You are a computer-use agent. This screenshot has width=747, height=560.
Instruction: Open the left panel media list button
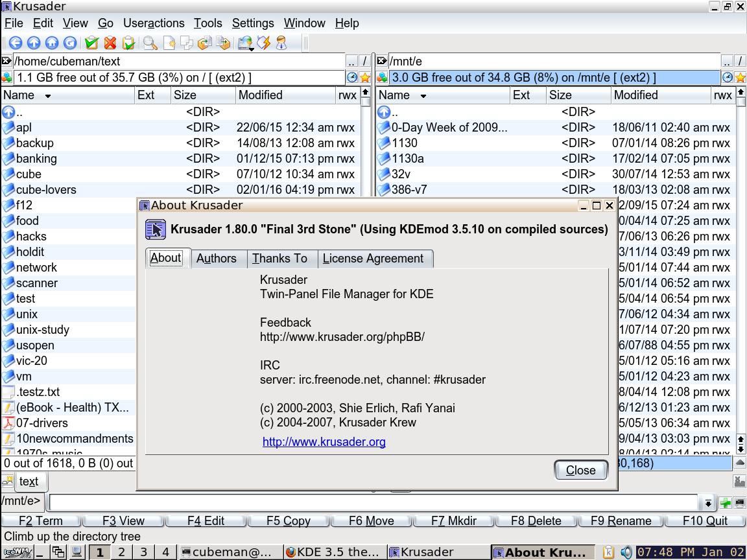pos(6,77)
